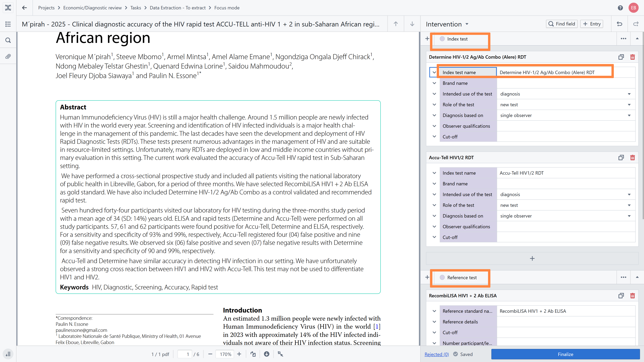Add a new index test entry with the wide plus bar
The width and height of the screenshot is (644, 362).
click(x=532, y=259)
